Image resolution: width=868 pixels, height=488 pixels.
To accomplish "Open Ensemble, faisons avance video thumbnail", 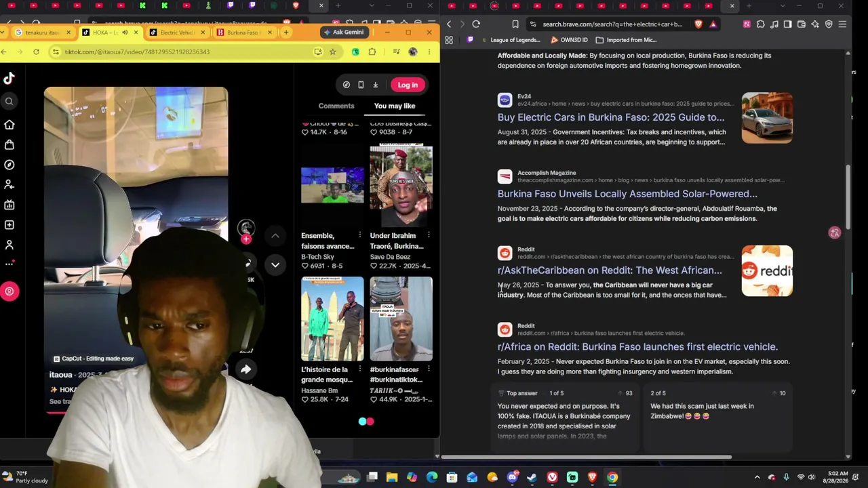I will [x=332, y=185].
